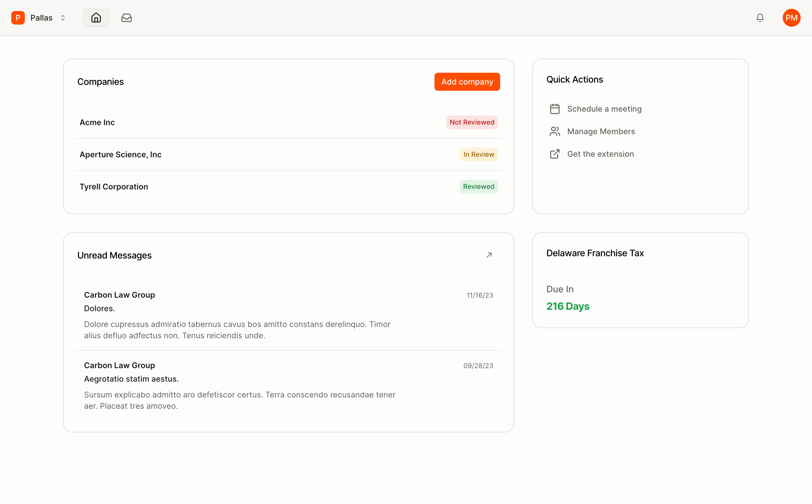The width and height of the screenshot is (812, 504).
Task: Expand the Pallas workspace switcher chevrons
Action: click(x=63, y=18)
